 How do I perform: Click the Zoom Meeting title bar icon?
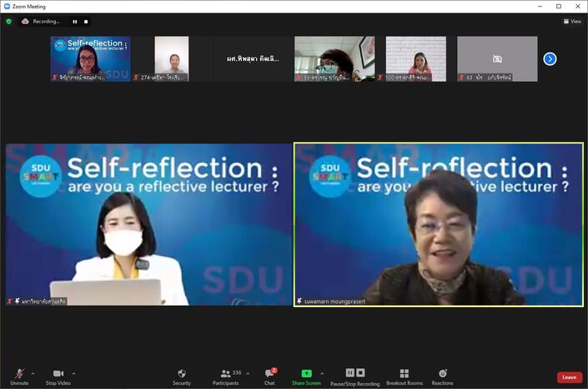(7, 7)
